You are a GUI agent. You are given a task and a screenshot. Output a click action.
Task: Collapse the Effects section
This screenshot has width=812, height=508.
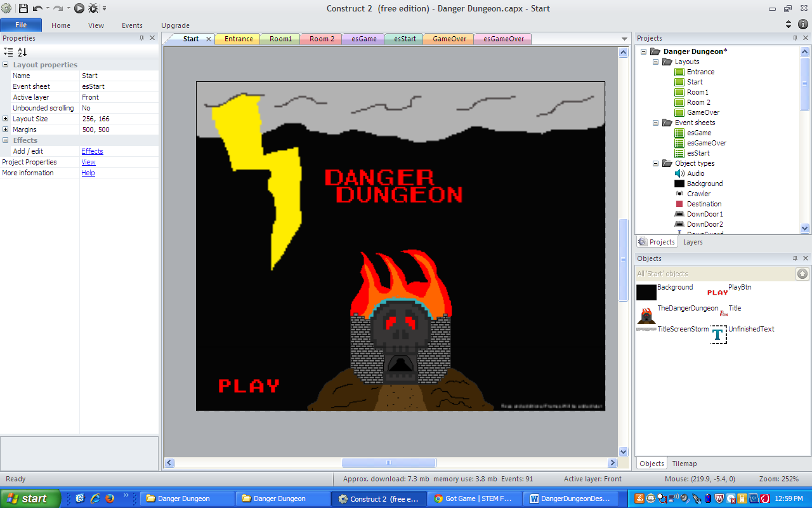coord(6,140)
